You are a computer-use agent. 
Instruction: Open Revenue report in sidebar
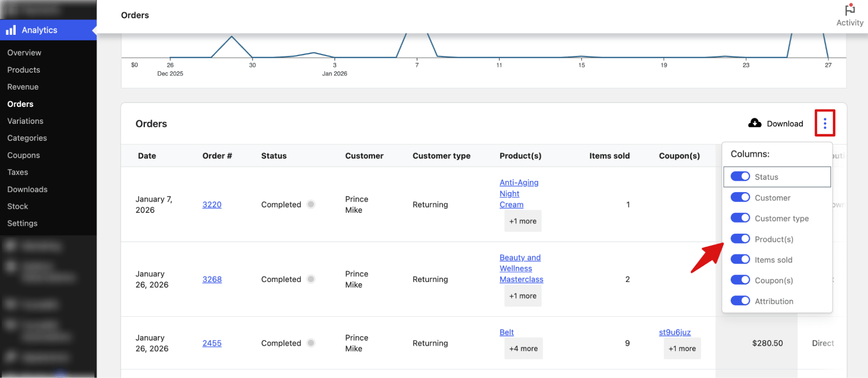tap(23, 87)
